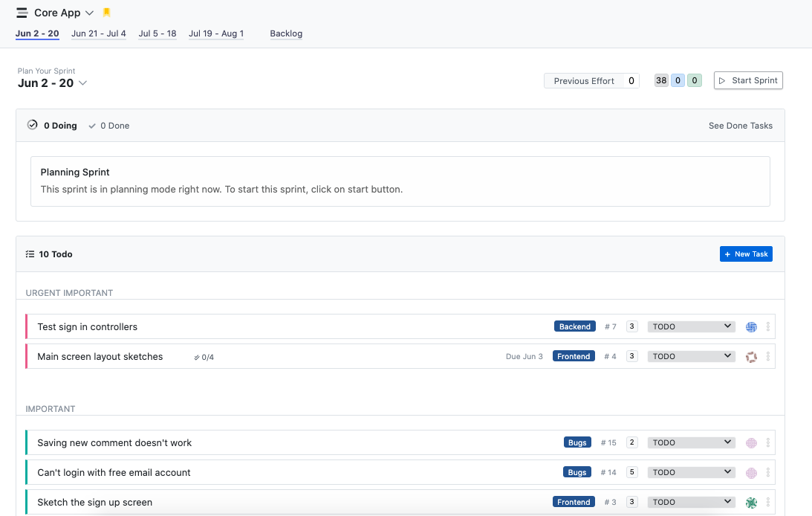The height and width of the screenshot is (516, 812).
Task: Click the yellow bookmark icon
Action: coord(107,13)
